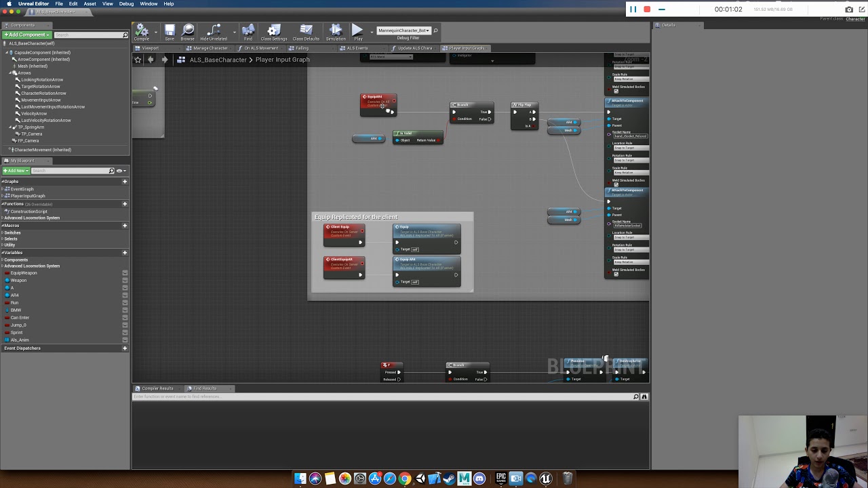Open MannequinCharacter_Bot debug filter dropdown

point(403,30)
